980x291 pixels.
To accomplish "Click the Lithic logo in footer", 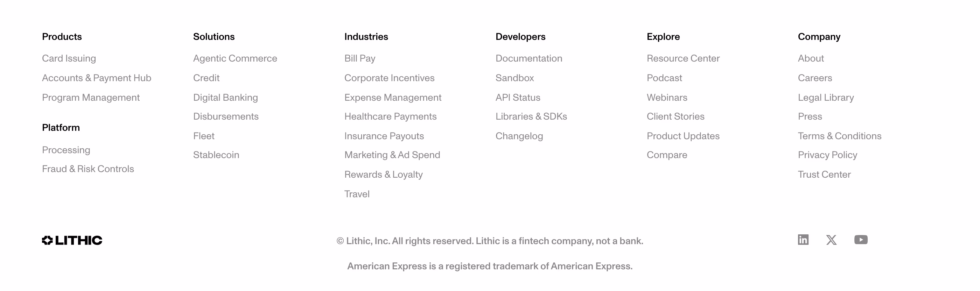I will click(72, 240).
